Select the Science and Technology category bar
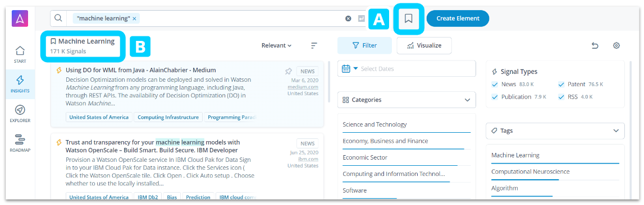Screen dimensions: 644x205 407,125
